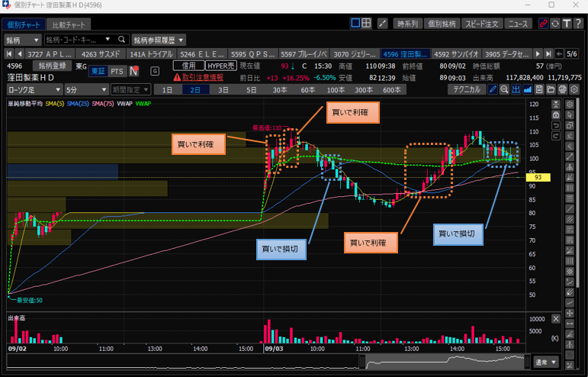Switch the market toggle to PTS

(117, 72)
